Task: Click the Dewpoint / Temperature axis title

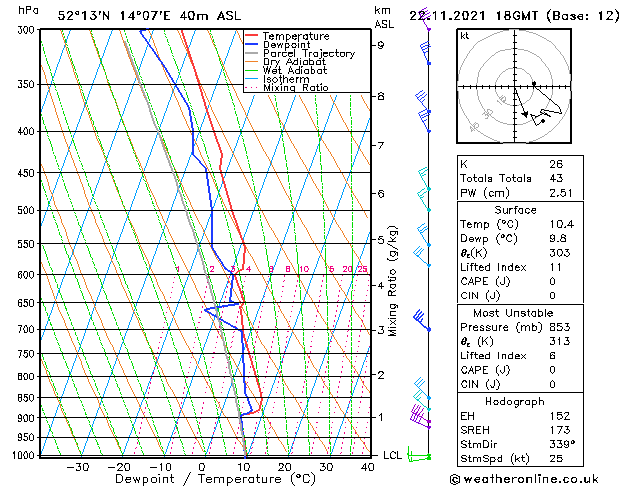Action: (215, 479)
